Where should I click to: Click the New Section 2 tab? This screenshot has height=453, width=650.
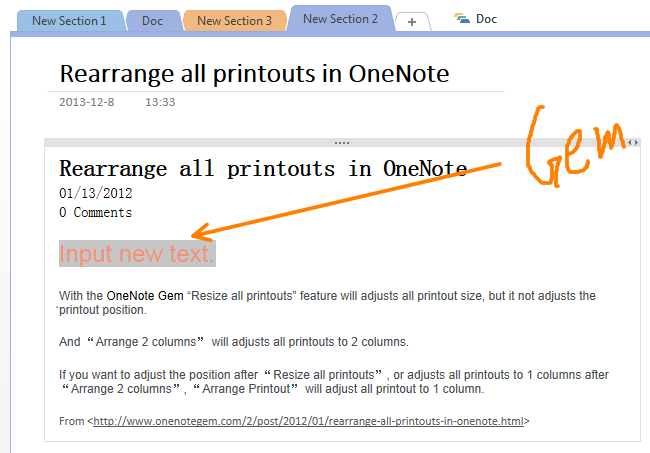click(x=340, y=19)
